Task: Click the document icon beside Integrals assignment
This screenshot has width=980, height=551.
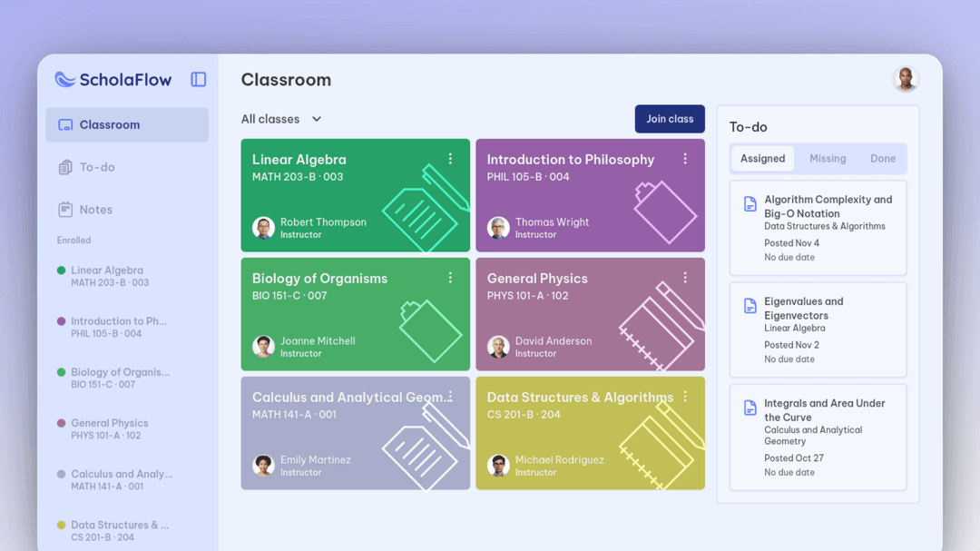Action: pos(750,408)
